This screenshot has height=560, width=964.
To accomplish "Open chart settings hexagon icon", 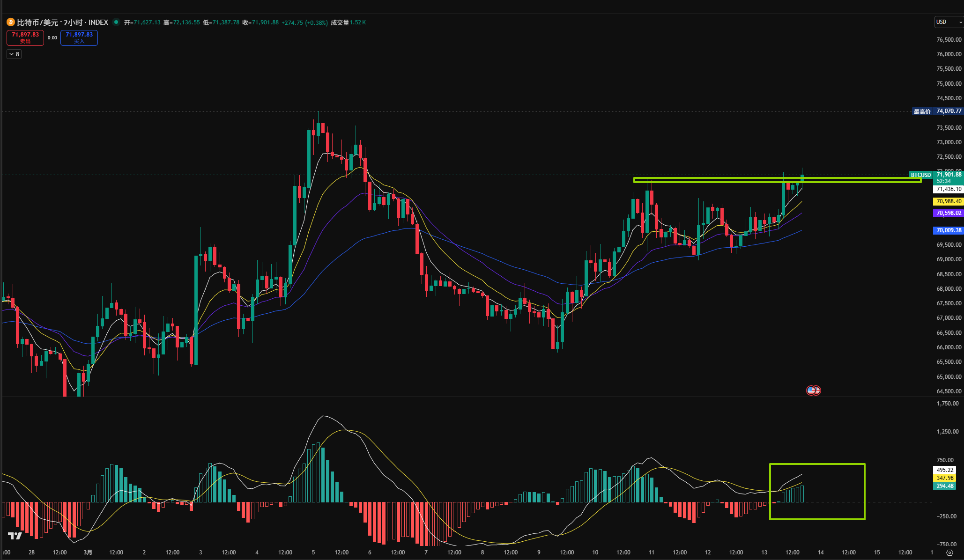I will coord(949,553).
